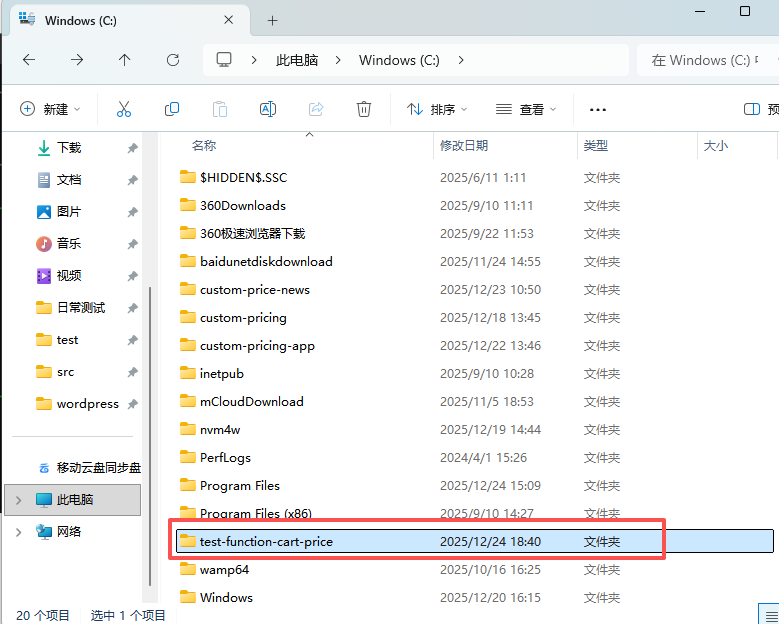Click 此电脑 in the address breadcrumb

tap(297, 60)
